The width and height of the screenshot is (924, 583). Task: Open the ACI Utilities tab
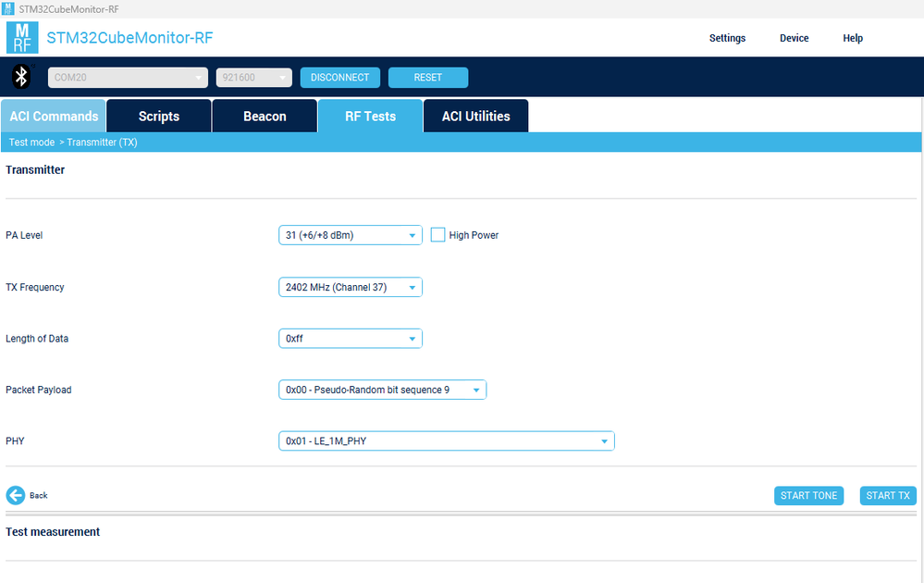tap(475, 116)
